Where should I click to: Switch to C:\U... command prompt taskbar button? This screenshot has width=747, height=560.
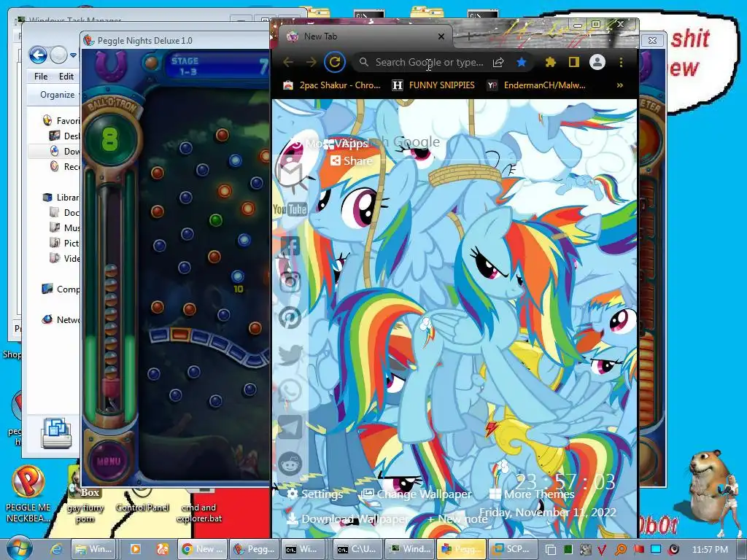tap(357, 549)
